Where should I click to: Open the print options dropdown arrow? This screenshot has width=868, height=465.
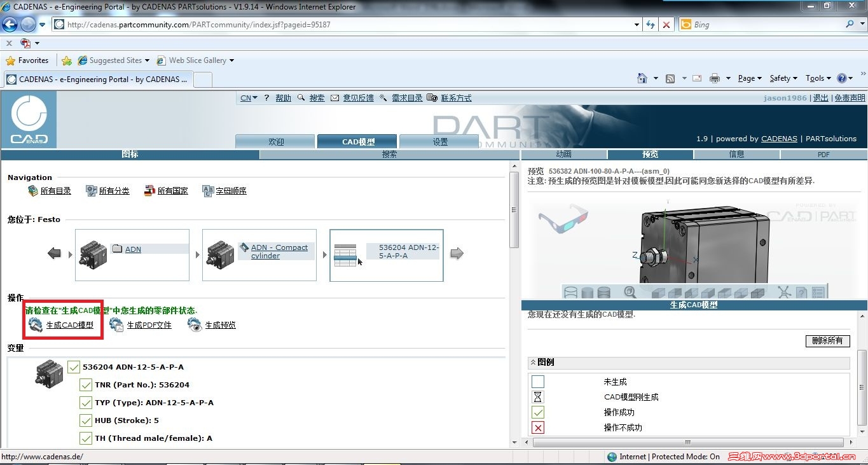pos(727,78)
